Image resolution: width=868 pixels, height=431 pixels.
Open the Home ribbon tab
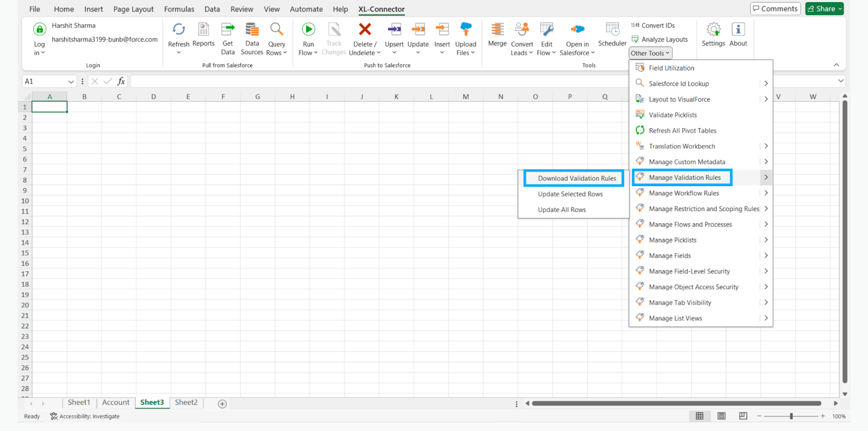pyautogui.click(x=64, y=9)
